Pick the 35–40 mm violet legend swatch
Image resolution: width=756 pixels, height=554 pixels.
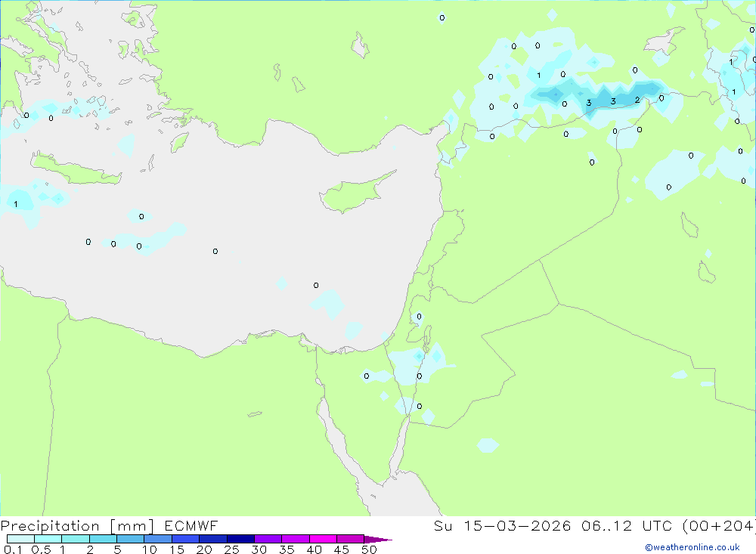[295, 539]
